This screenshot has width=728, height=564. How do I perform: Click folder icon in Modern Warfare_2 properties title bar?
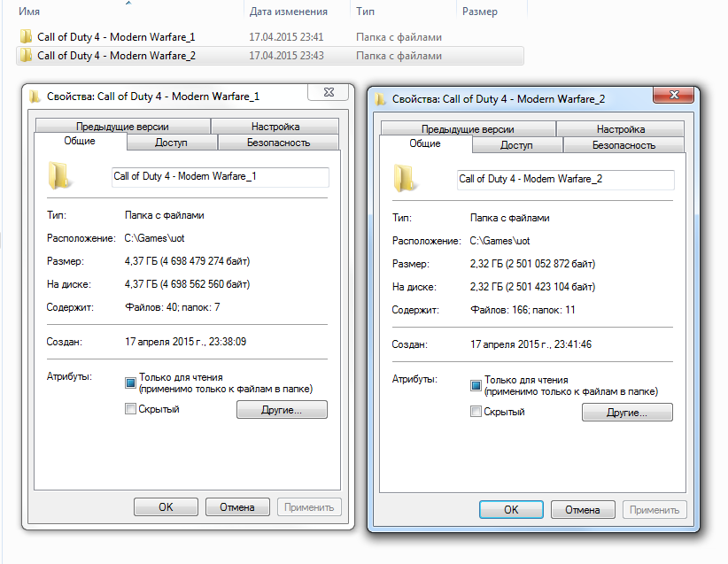click(380, 99)
